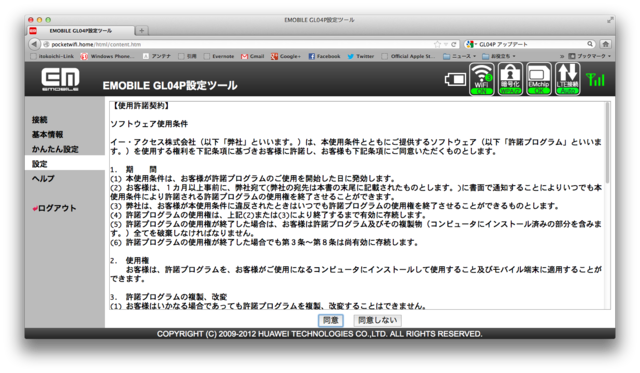Screen dimensions: 640x373
Task: Click the 同意 agree button
Action: point(331,320)
